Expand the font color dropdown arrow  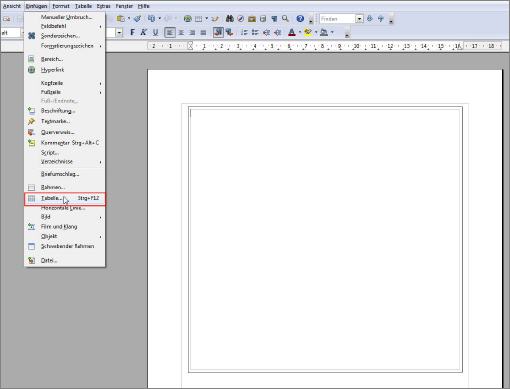tap(300, 32)
